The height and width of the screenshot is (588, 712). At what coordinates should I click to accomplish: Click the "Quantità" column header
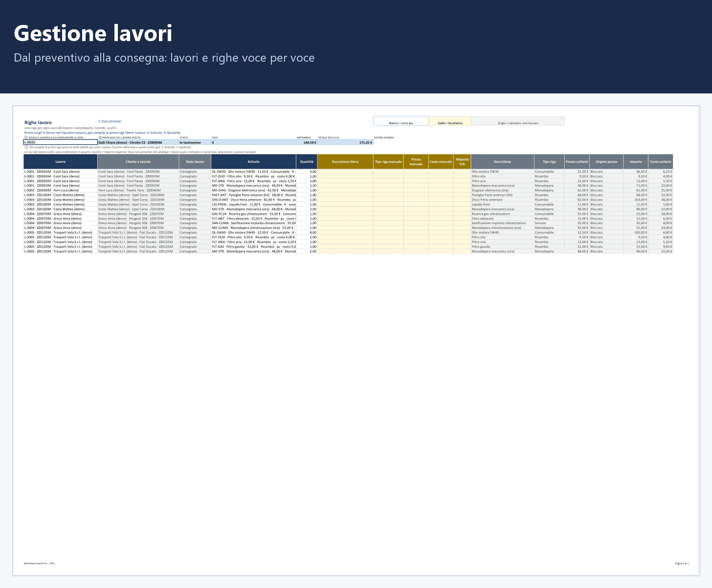tap(307, 161)
